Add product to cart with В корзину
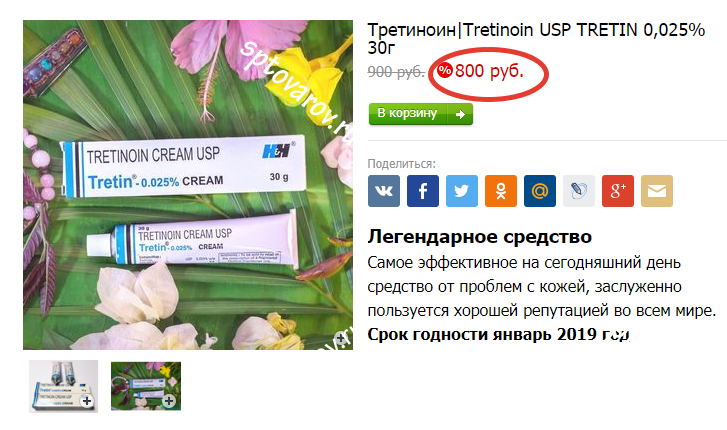Image resolution: width=727 pixels, height=430 pixels. 421,114
